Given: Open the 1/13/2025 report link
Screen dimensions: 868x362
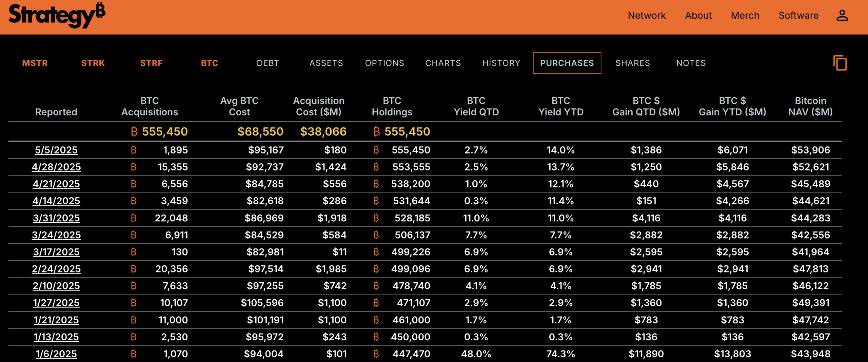Looking at the screenshot, I should (56, 337).
